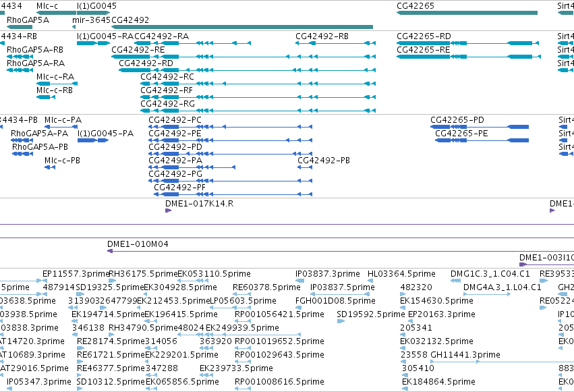Select CG42265-PE protein label

tap(461, 133)
